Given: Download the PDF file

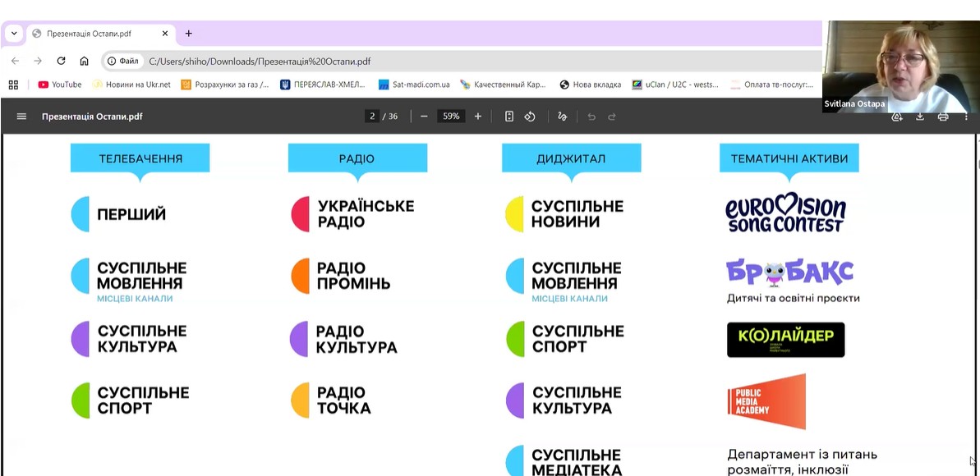Looking at the screenshot, I should click(x=920, y=117).
